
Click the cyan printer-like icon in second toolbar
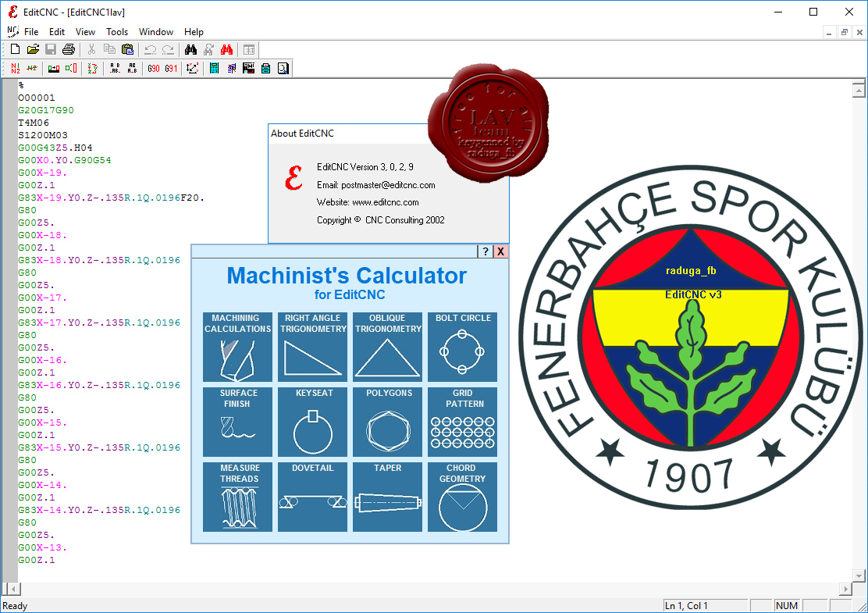pyautogui.click(x=265, y=68)
